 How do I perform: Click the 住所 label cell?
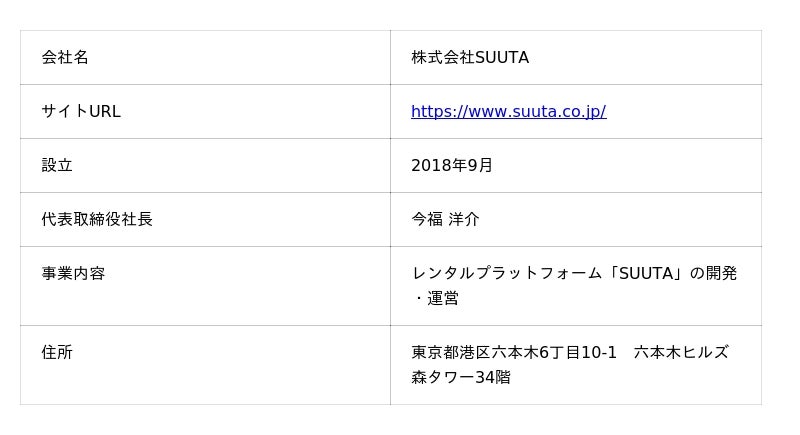pyautogui.click(x=57, y=353)
